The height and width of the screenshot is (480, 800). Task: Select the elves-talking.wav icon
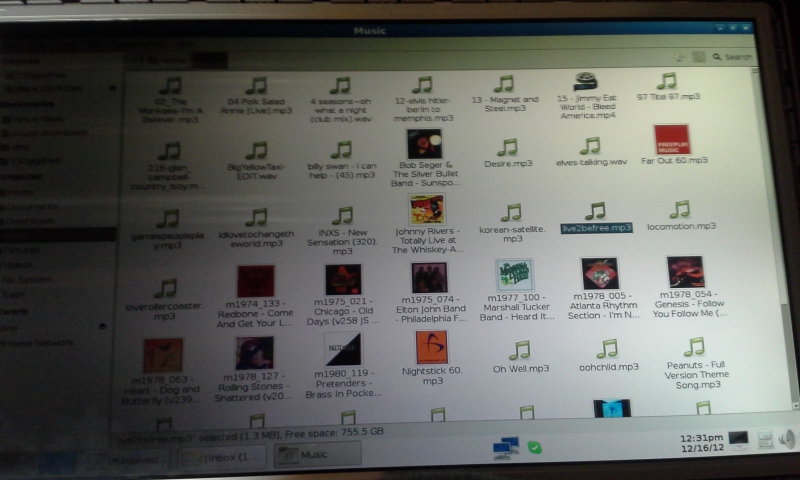pos(590,146)
